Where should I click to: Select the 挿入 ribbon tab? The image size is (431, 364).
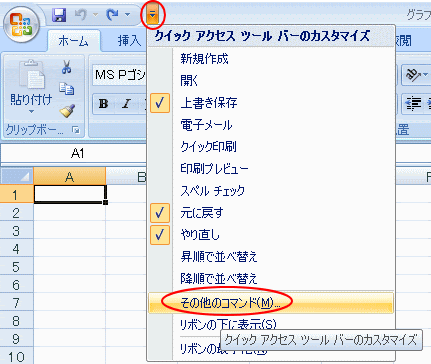tap(129, 41)
